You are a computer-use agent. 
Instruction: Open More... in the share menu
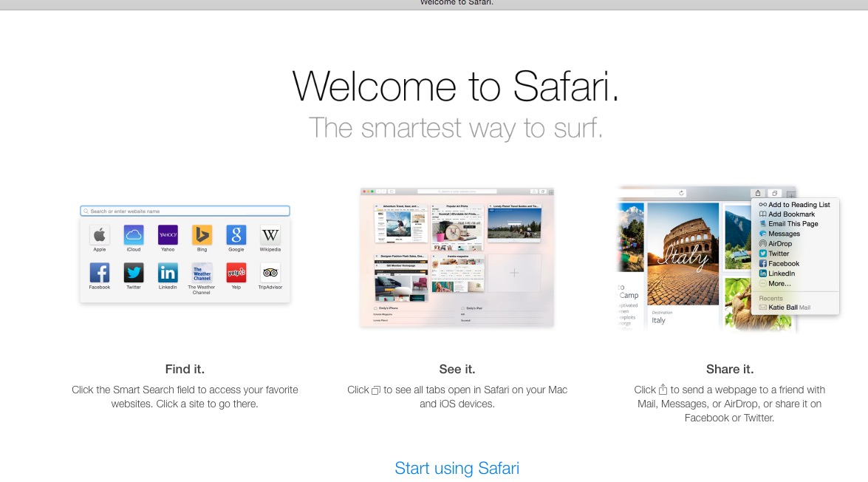(x=775, y=284)
